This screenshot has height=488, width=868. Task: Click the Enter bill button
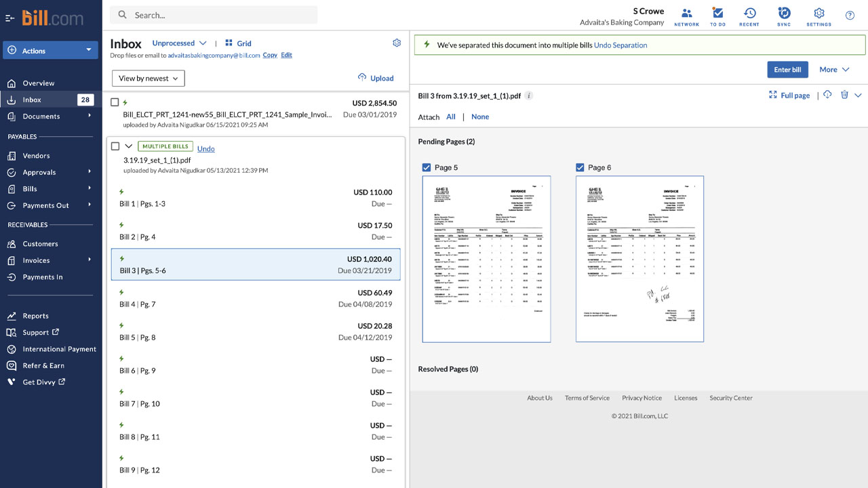[x=787, y=69]
